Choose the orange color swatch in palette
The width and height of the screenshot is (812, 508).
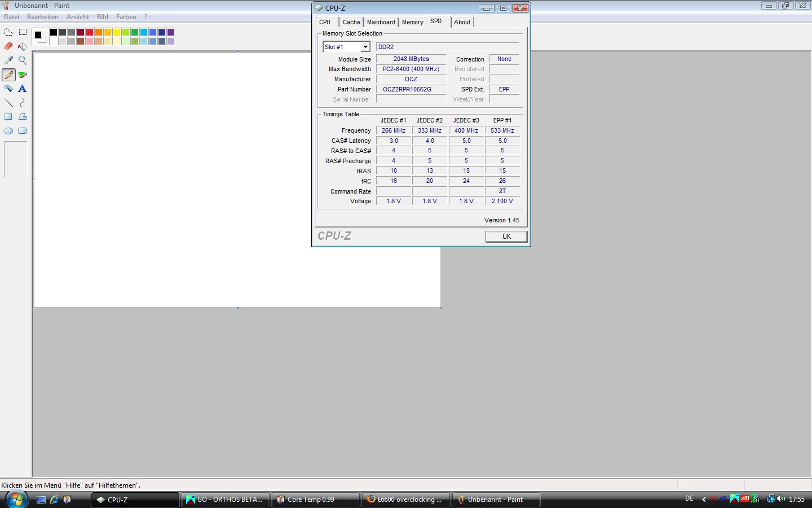pos(99,32)
